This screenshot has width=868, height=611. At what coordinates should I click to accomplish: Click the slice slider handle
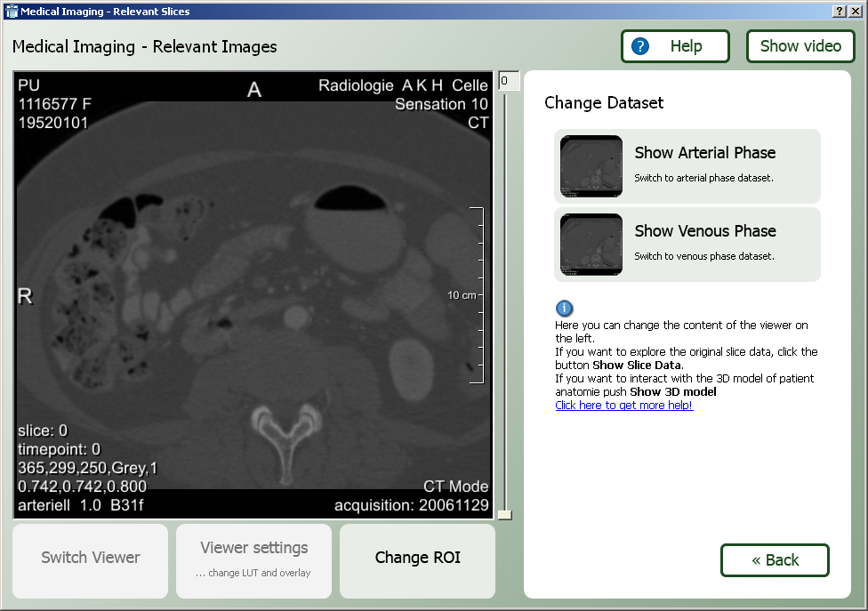505,514
